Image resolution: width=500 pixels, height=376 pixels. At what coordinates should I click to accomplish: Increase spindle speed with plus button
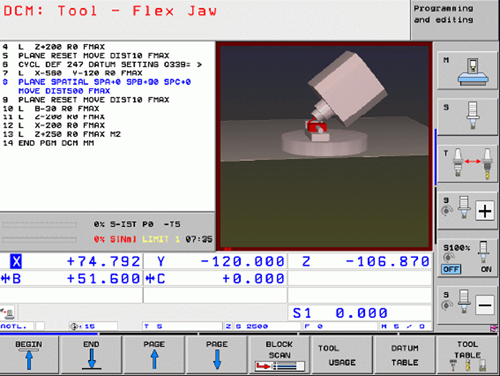pos(485,211)
